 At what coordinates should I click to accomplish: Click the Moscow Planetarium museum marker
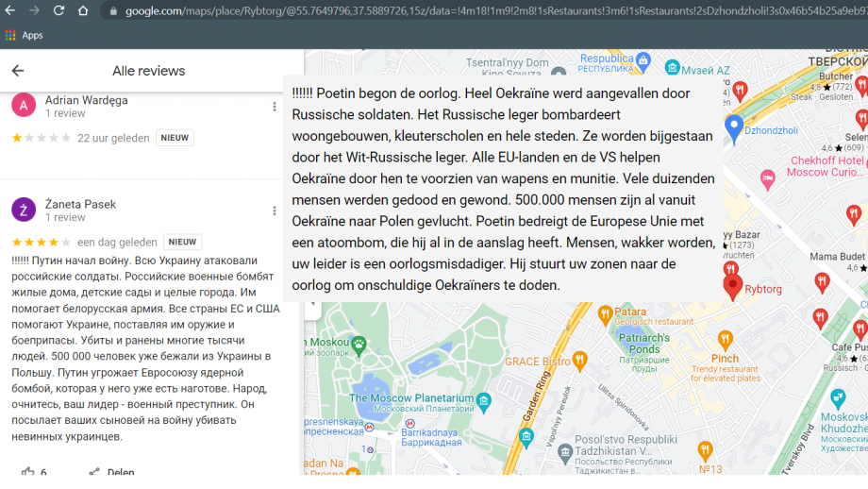pos(484,402)
